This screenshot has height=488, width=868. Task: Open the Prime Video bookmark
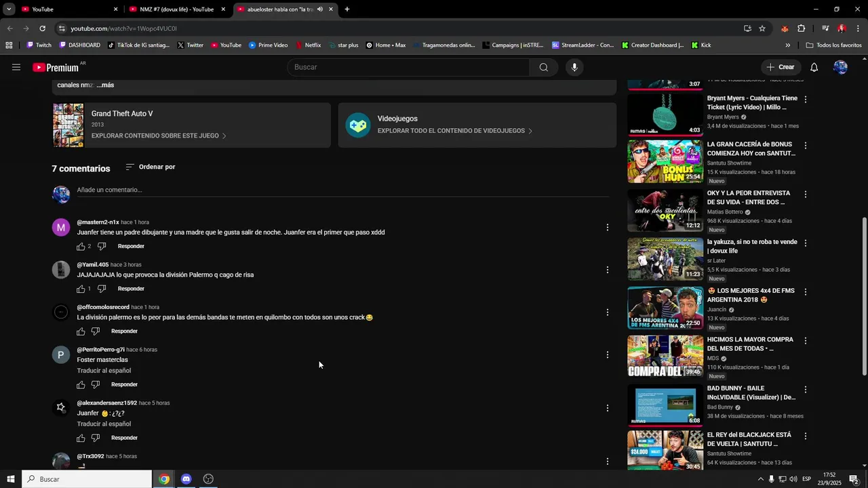point(268,45)
